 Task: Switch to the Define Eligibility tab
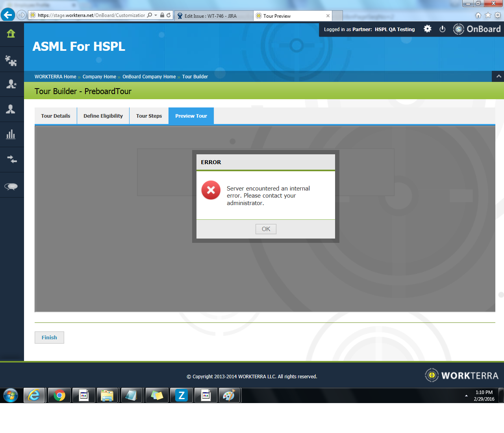point(103,116)
